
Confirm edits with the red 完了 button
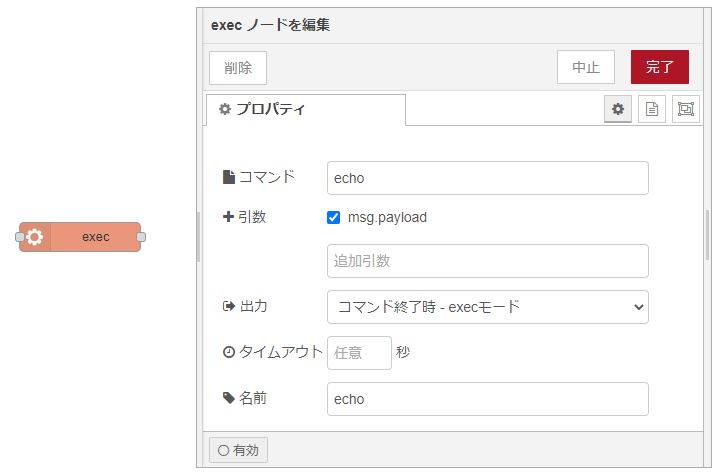(659, 67)
